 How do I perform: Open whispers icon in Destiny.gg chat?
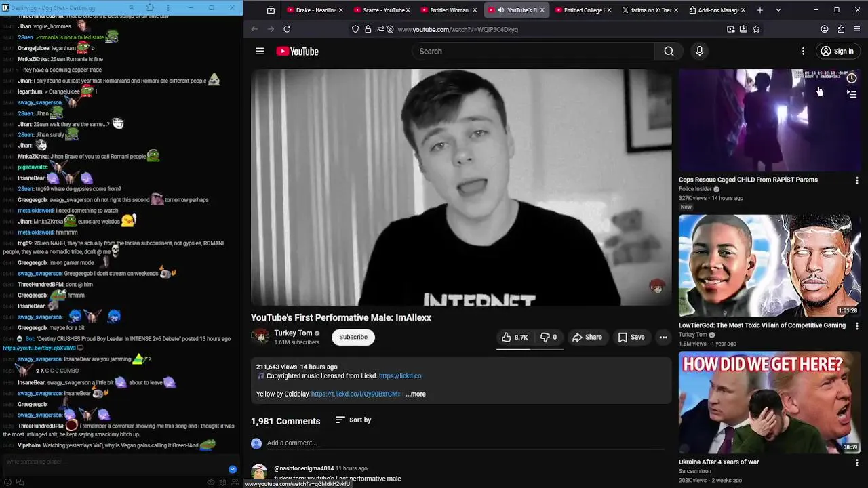pyautogui.click(x=20, y=482)
